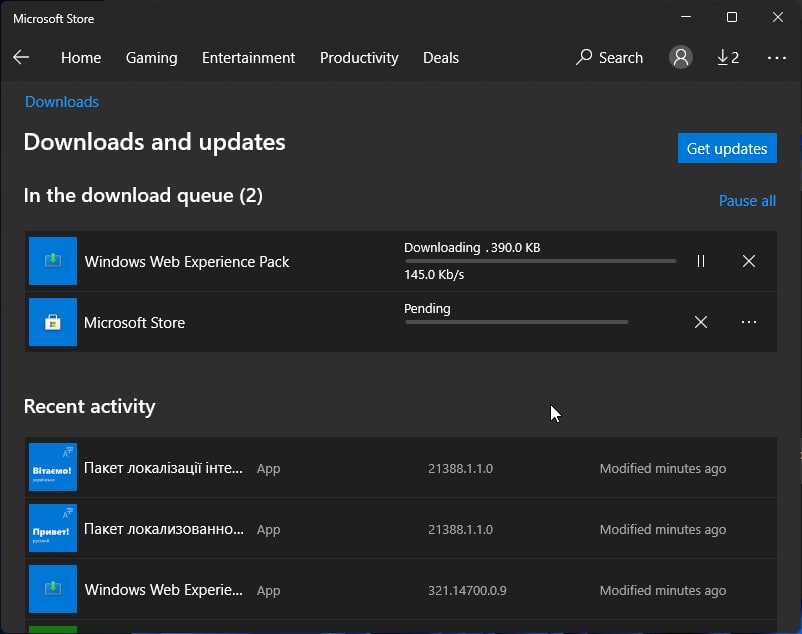
Task: Click Windows Web Experience Pack queue title
Action: [187, 262]
